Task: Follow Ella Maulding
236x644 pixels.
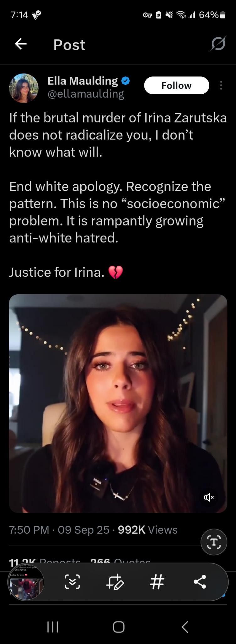Action: click(176, 85)
